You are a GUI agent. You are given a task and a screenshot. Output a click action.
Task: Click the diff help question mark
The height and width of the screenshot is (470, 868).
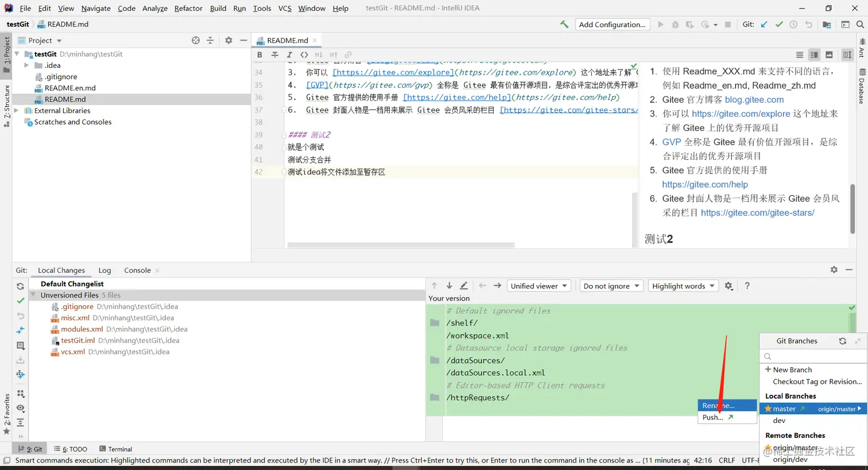click(747, 286)
